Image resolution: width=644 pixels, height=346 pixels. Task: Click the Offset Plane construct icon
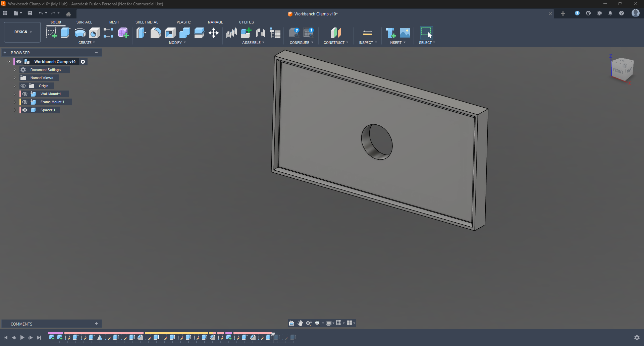tap(336, 33)
